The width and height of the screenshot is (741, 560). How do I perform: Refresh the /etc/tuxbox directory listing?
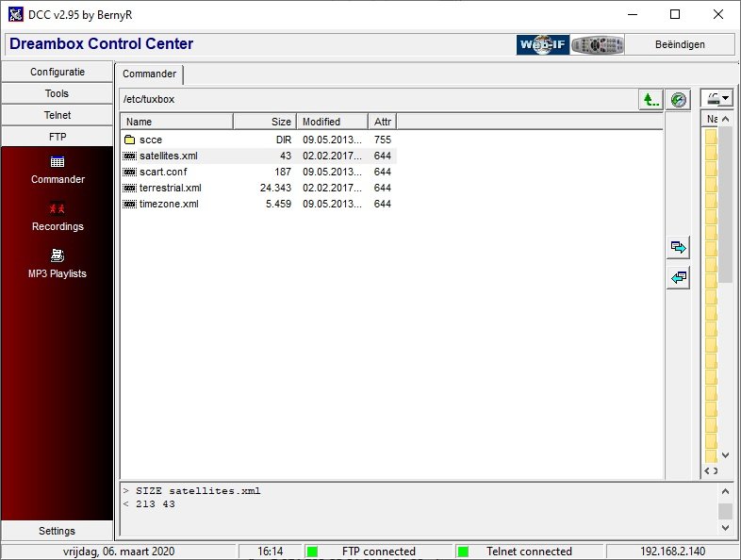[678, 100]
